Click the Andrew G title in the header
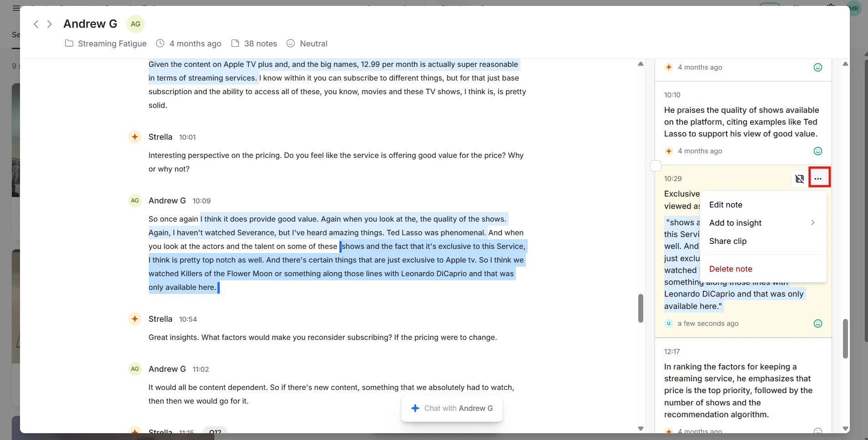The height and width of the screenshot is (440, 868). (x=90, y=24)
